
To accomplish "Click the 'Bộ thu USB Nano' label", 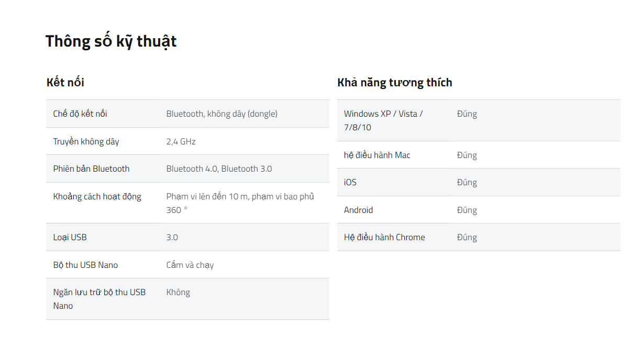I will coord(86,265).
